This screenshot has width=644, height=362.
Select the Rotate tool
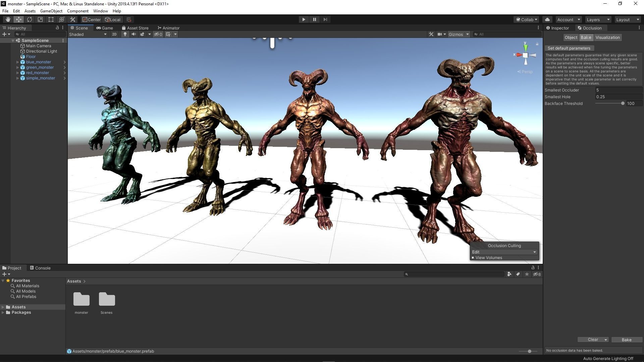(29, 19)
